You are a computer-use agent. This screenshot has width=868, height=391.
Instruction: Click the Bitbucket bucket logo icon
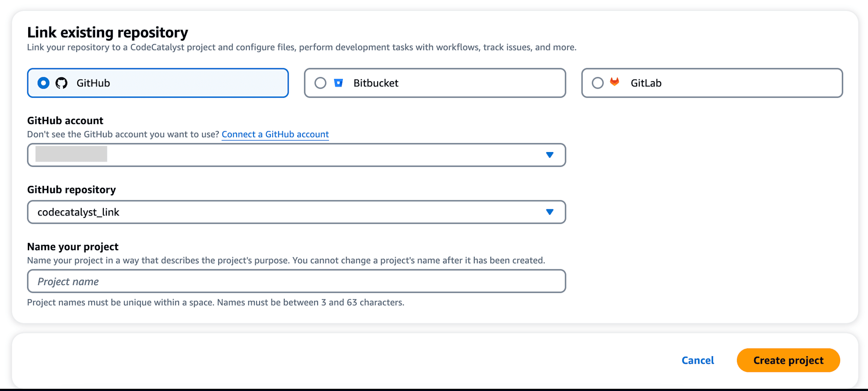click(339, 83)
